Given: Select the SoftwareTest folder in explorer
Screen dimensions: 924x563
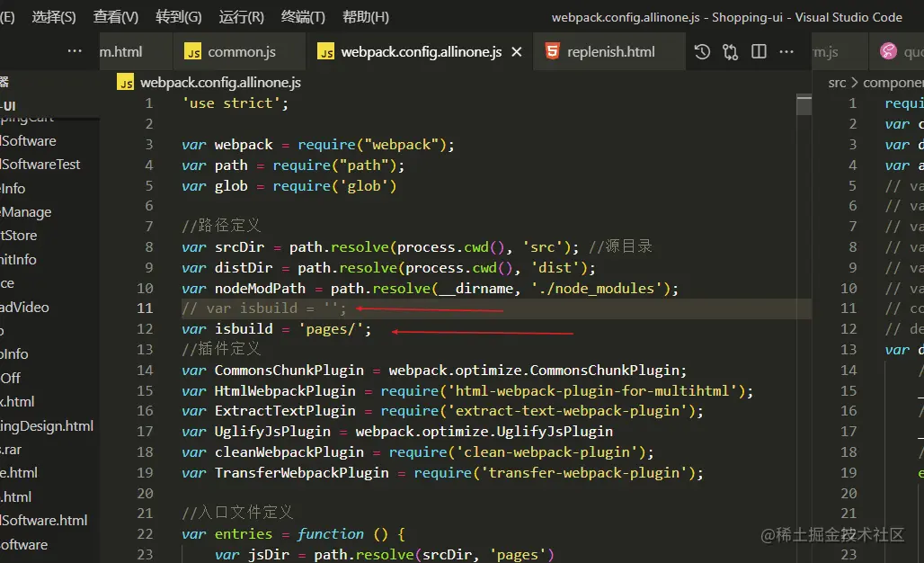Looking at the screenshot, I should point(40,165).
